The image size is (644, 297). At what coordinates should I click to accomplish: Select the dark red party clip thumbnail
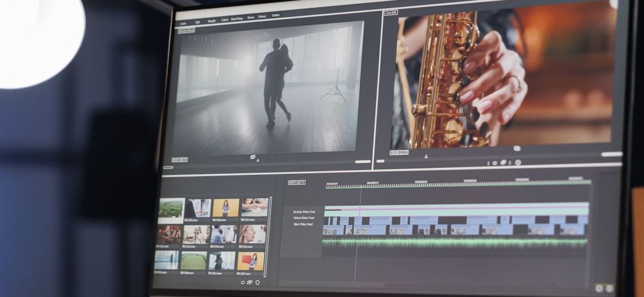(x=169, y=235)
